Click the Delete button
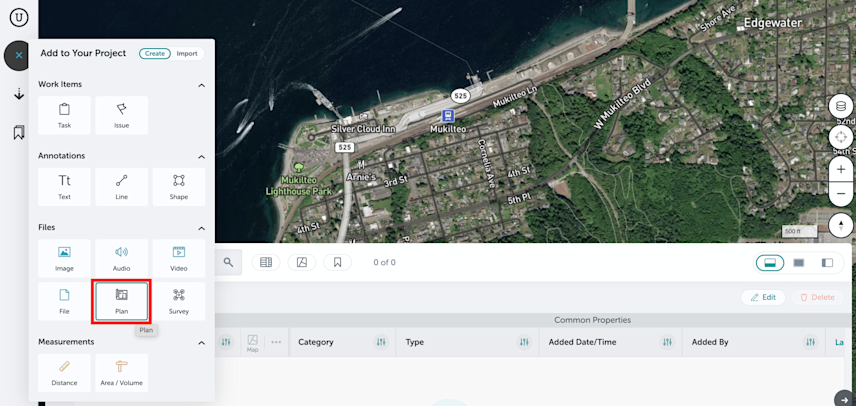The height and width of the screenshot is (406, 856). [817, 297]
